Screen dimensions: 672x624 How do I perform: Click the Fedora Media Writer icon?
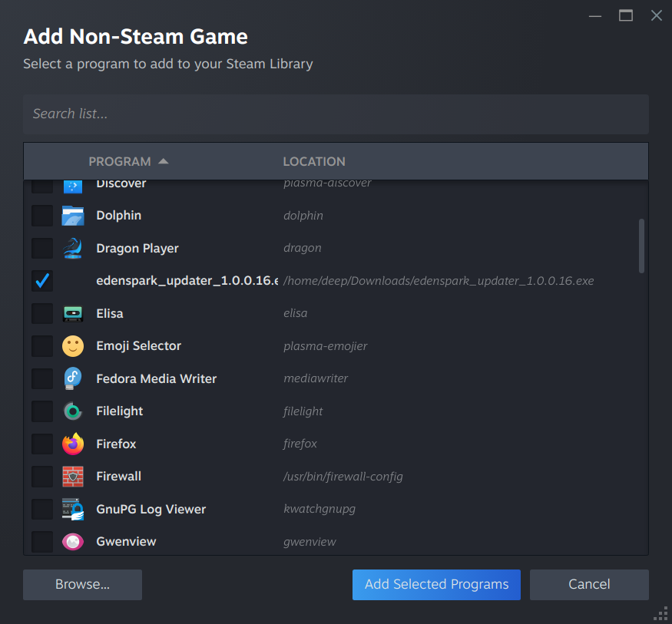73,378
